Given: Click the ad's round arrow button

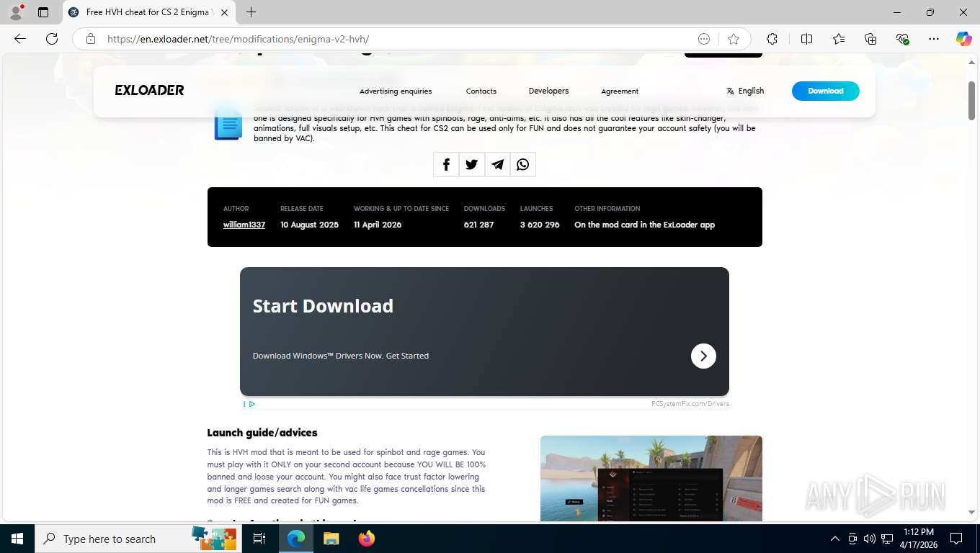Looking at the screenshot, I should tap(703, 356).
